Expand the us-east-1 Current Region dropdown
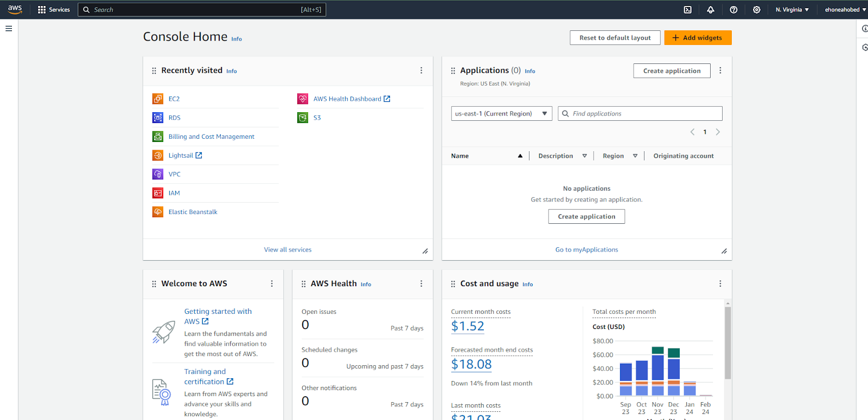 [502, 114]
